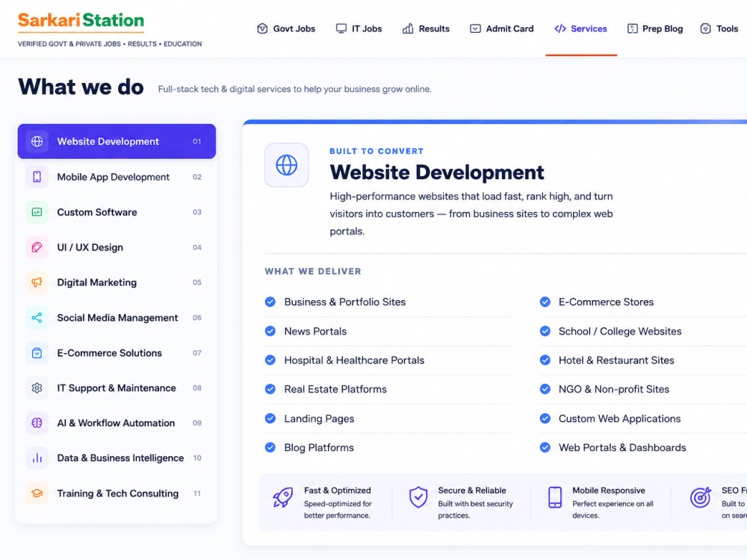
Task: Click the "BUILT TO CONVERT" label
Action: [x=376, y=151]
